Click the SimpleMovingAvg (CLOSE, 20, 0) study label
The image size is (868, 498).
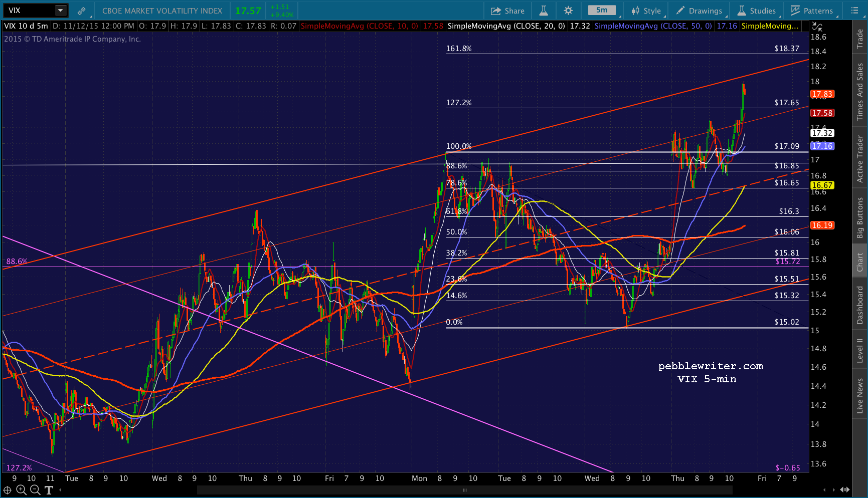coord(506,26)
